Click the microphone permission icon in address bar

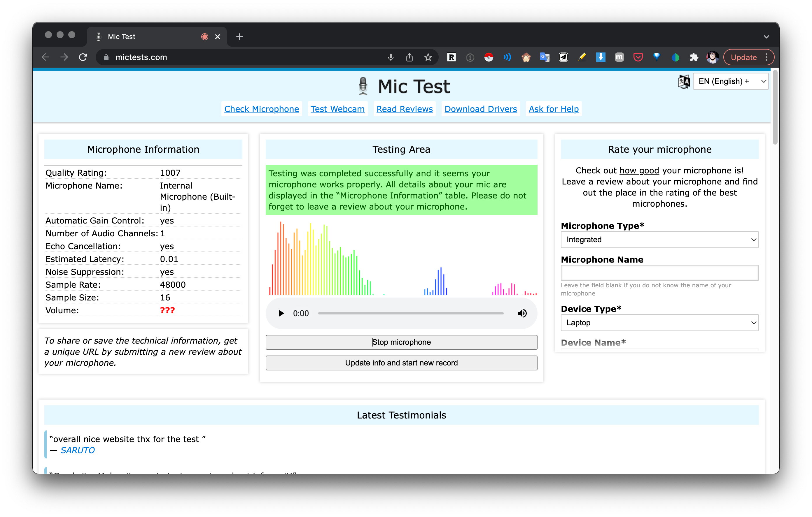[x=391, y=57]
